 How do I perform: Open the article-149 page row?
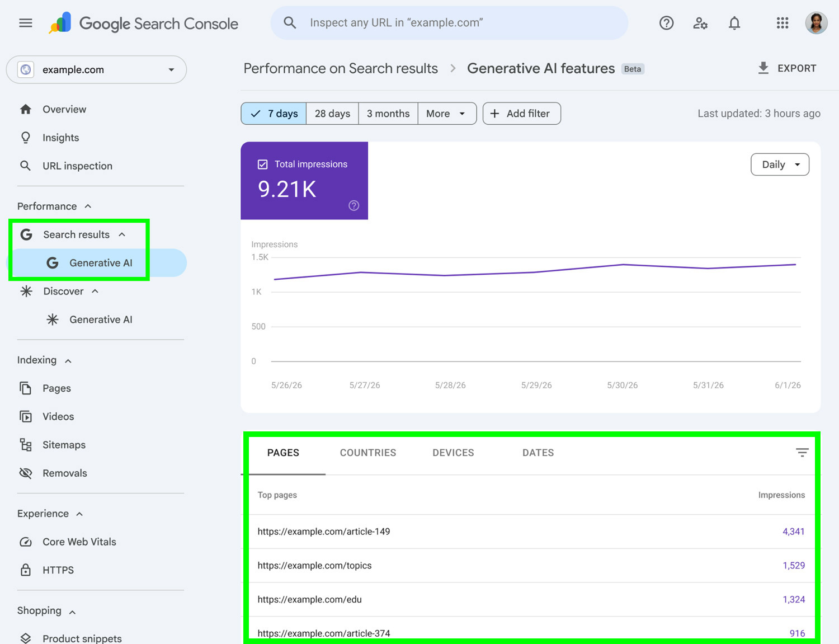pos(531,532)
